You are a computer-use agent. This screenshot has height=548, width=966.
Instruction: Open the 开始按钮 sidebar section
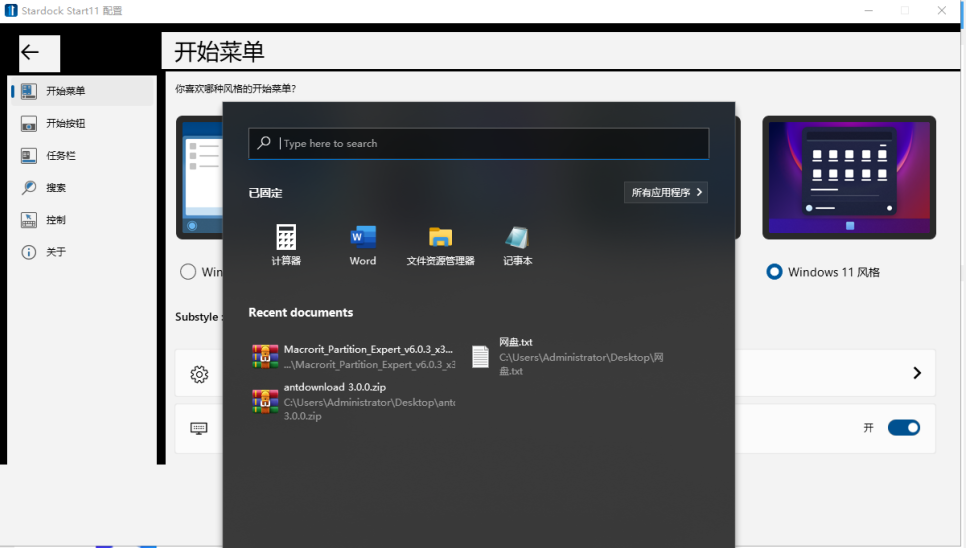point(83,123)
